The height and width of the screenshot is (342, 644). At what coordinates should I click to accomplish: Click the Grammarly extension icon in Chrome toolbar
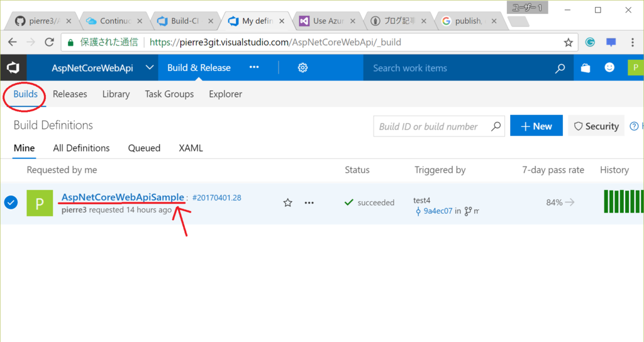(x=590, y=42)
